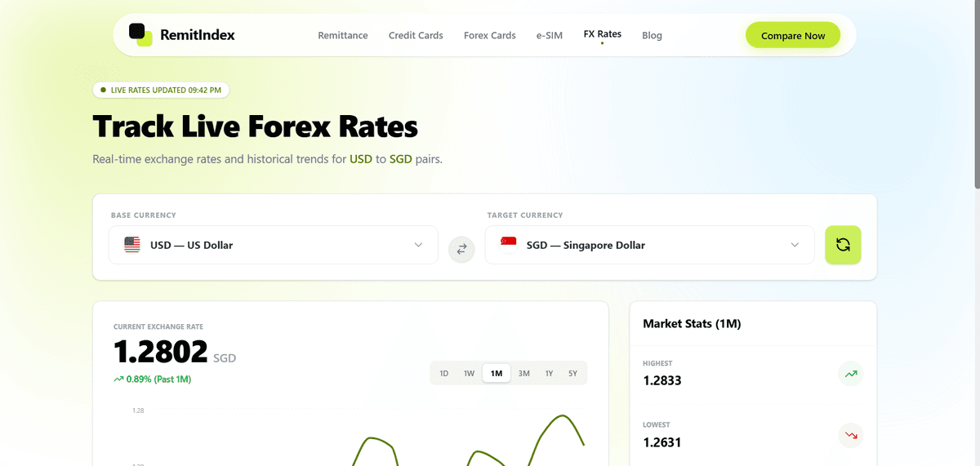
Task: Click the RemitIndex logo icon
Action: coord(140,34)
